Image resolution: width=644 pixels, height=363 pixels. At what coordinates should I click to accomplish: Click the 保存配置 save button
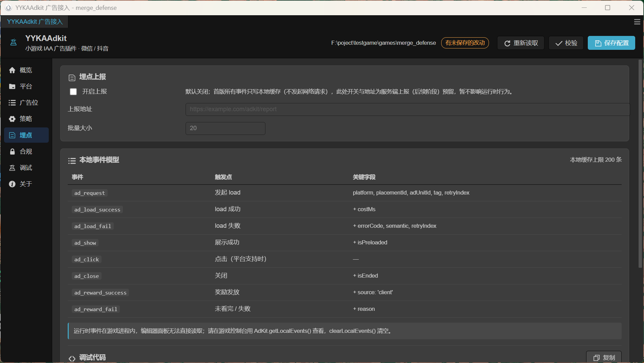(611, 43)
